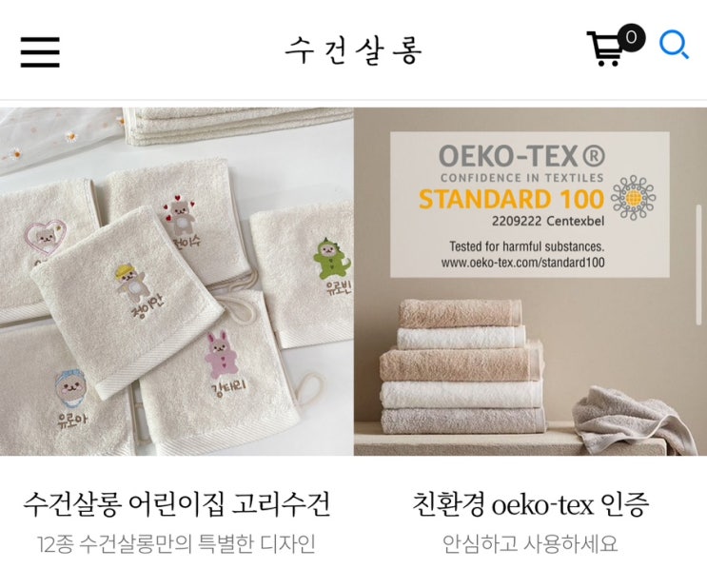Image resolution: width=707 pixels, height=588 pixels.
Task: Click the oeko-tex.com/standard100 URL text
Action: [522, 263]
